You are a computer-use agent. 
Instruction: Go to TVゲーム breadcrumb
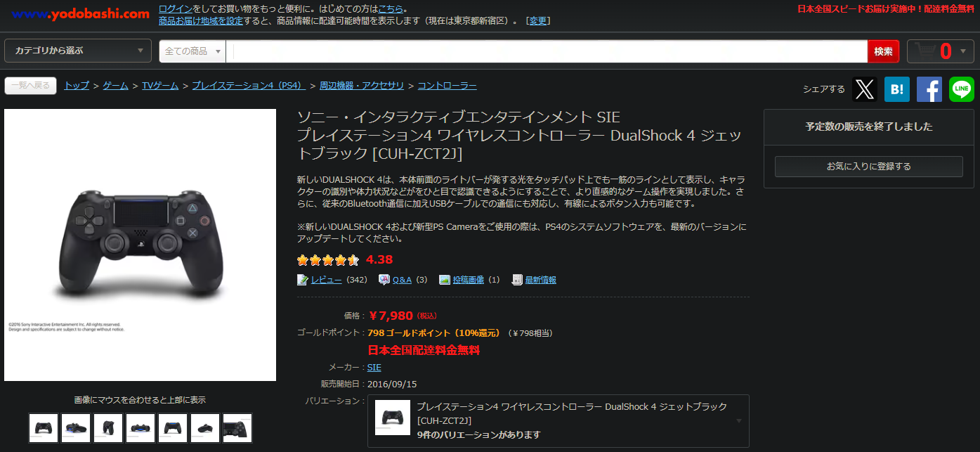click(x=160, y=85)
